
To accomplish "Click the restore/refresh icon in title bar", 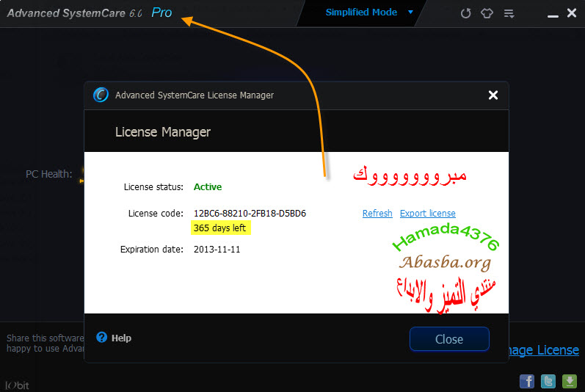I will 465,13.
